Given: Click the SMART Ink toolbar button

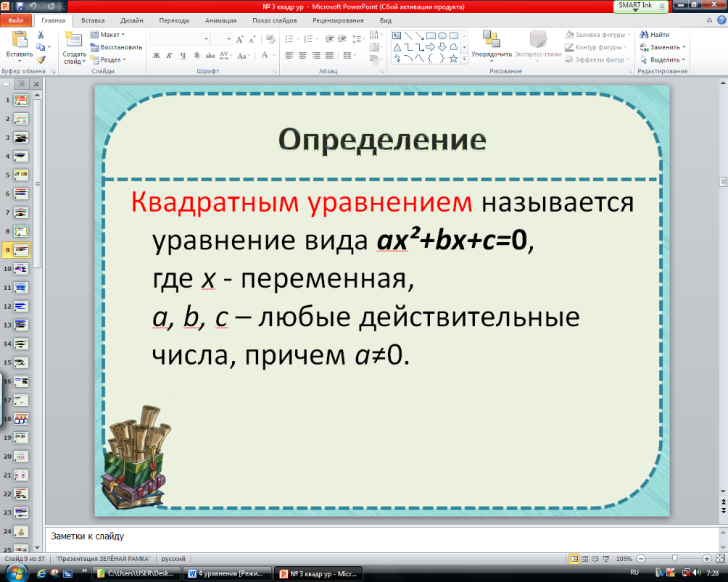Looking at the screenshot, I should [640, 6].
